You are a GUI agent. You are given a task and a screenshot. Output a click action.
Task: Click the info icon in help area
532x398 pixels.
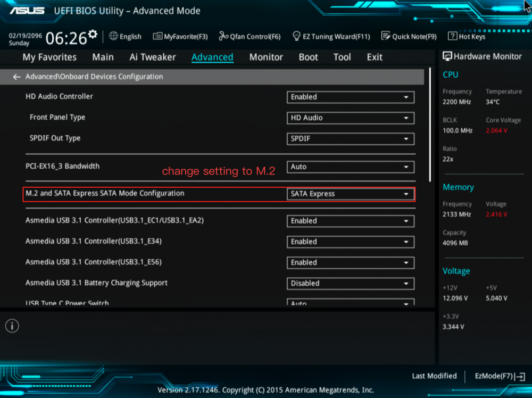[x=12, y=326]
